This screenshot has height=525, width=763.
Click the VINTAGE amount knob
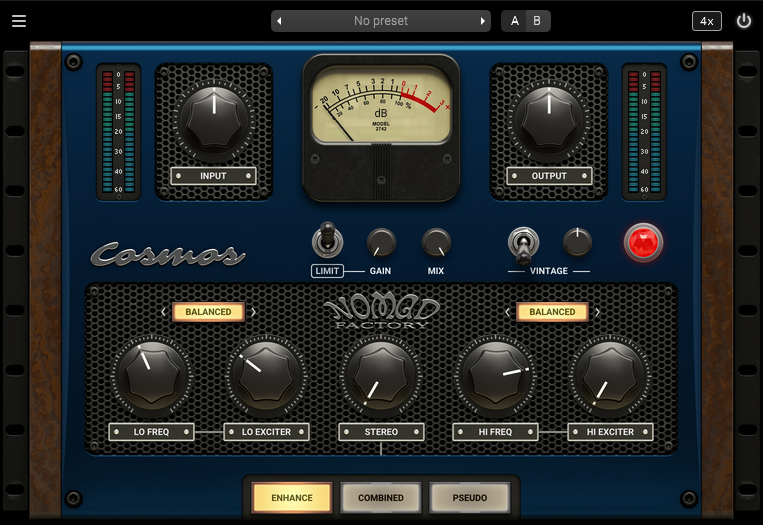[x=578, y=241]
